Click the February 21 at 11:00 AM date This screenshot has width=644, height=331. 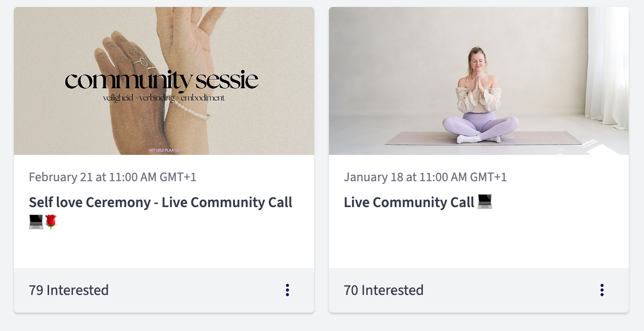[112, 177]
